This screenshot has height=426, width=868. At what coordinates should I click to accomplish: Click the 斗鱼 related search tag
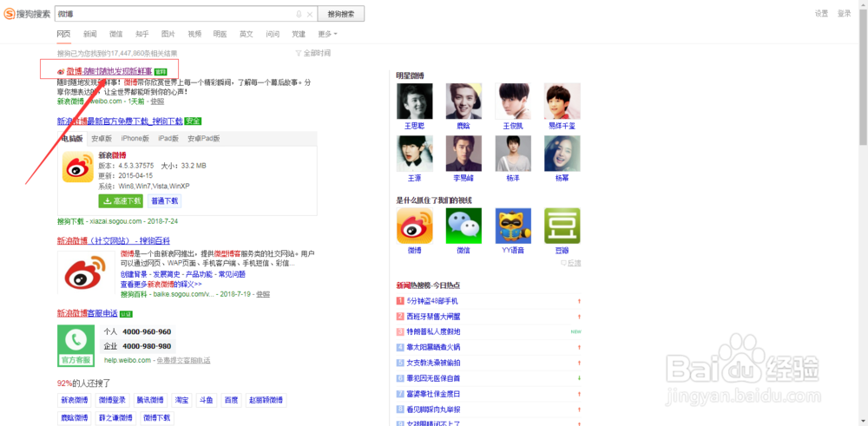[206, 401]
